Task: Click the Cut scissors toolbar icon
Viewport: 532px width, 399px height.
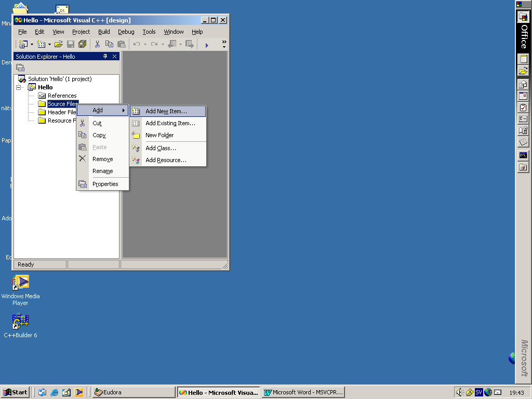Action: (x=97, y=44)
